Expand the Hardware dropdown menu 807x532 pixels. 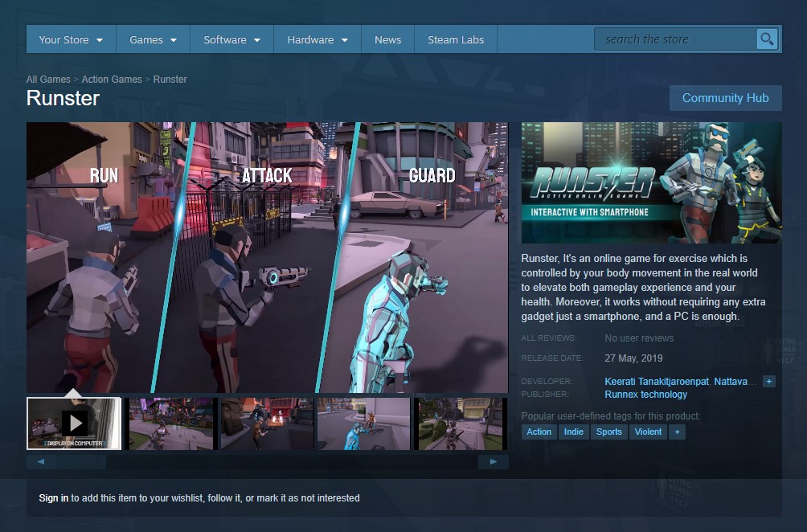point(317,39)
